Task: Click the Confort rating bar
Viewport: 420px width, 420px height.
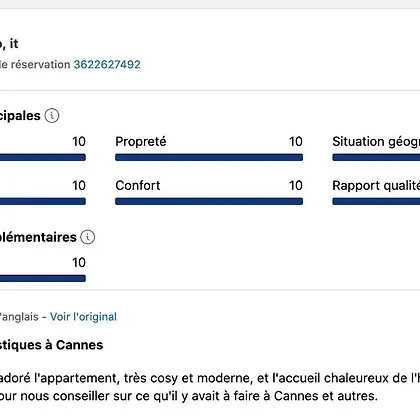Action: tap(209, 201)
